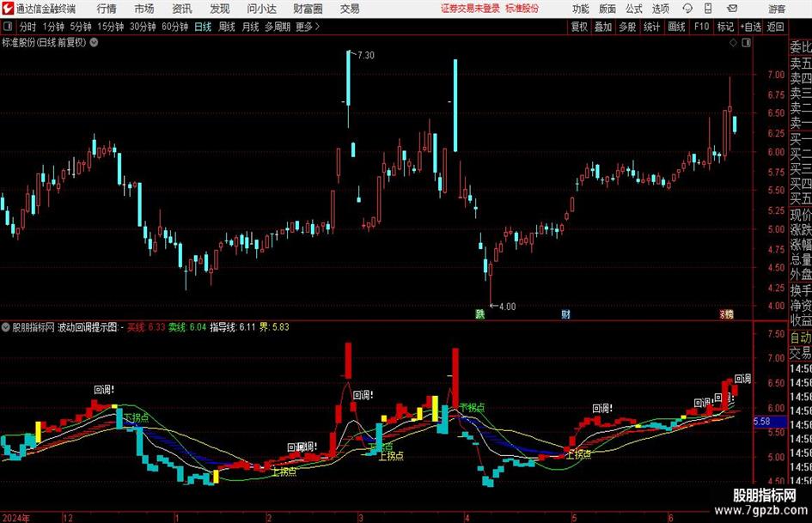Expand the 更多 periods chevron
812x523 pixels.
[x=317, y=27]
